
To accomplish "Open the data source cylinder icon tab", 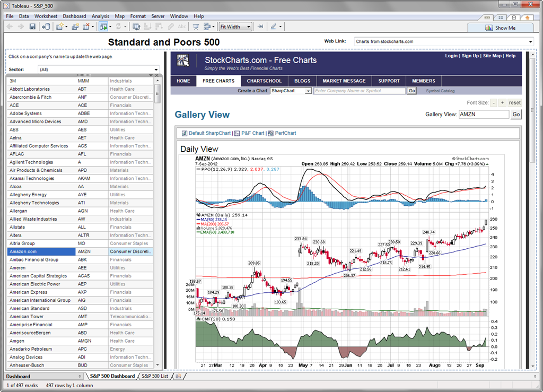I will pos(514,18).
